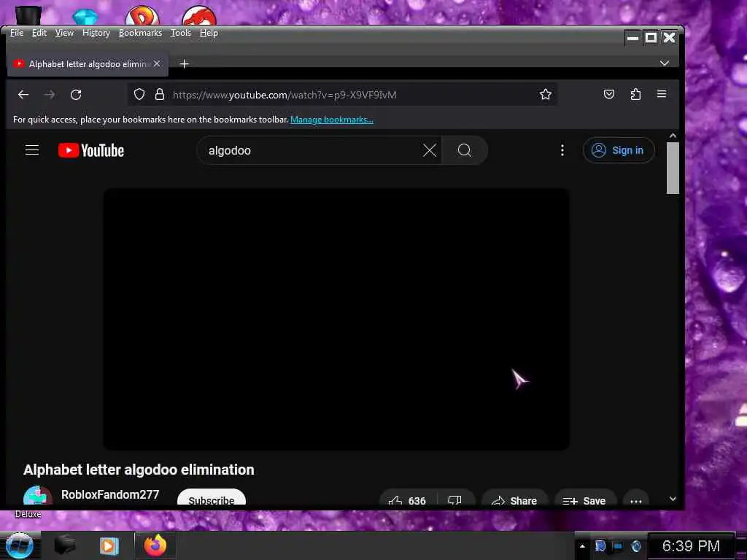Open the Extensions puzzle icon
This screenshot has height=560, width=747.
pyautogui.click(x=635, y=94)
